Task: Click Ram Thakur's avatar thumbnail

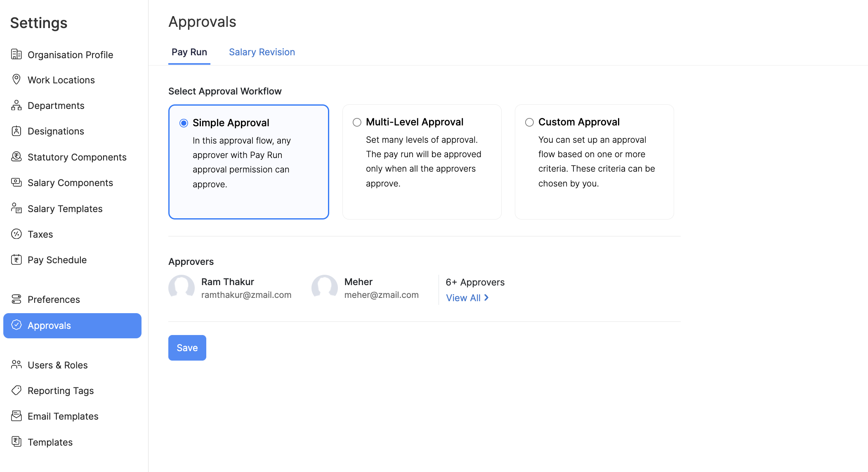Action: click(181, 288)
